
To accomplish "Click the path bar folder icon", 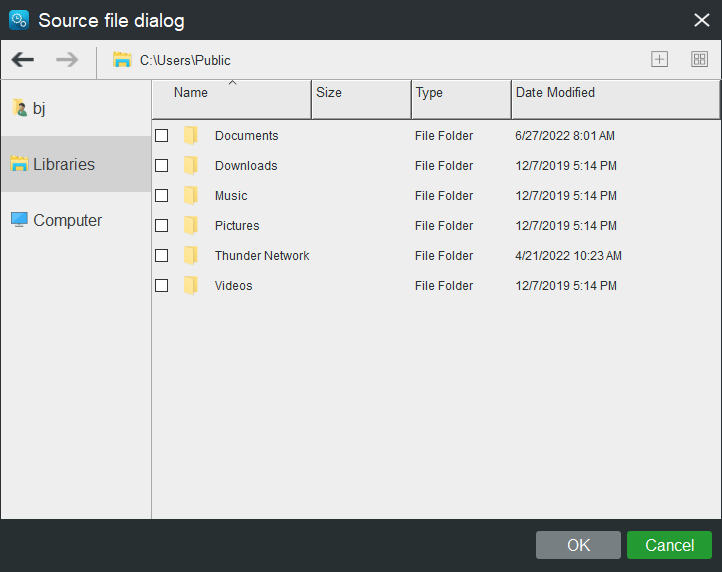I will click(122, 60).
